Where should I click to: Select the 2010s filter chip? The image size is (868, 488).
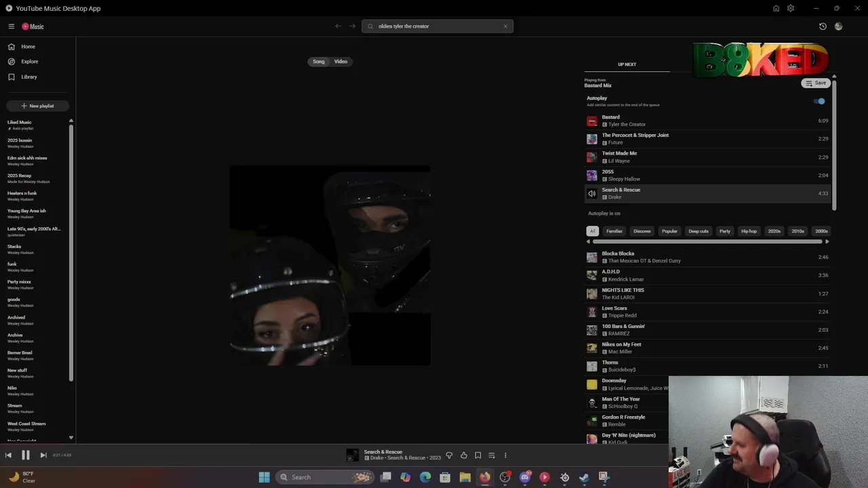click(798, 231)
